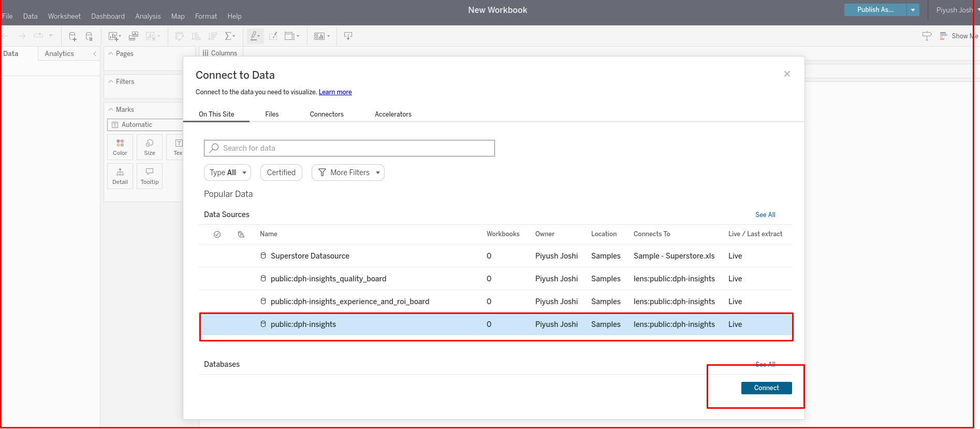
Task: Open the File menu
Action: click(x=7, y=16)
